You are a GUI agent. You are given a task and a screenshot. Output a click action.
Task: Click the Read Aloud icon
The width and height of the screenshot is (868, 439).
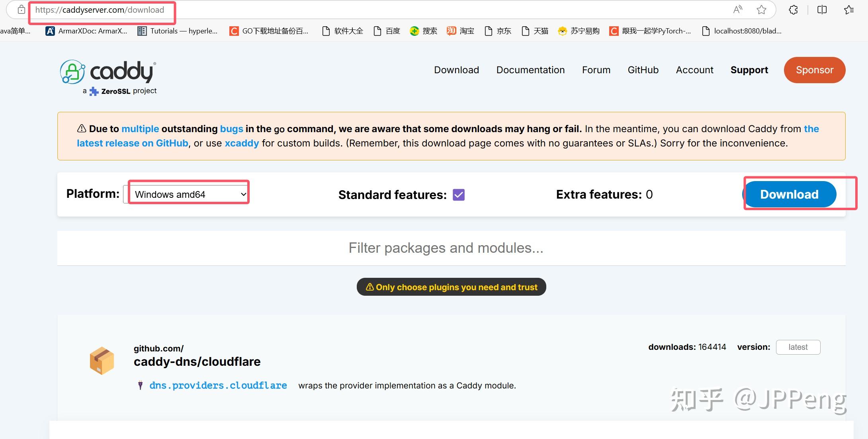point(737,10)
